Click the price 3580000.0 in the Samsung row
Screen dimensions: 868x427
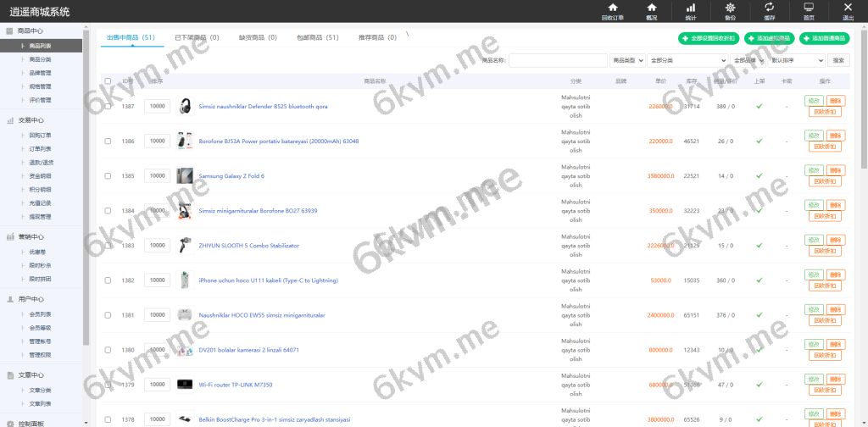point(661,176)
